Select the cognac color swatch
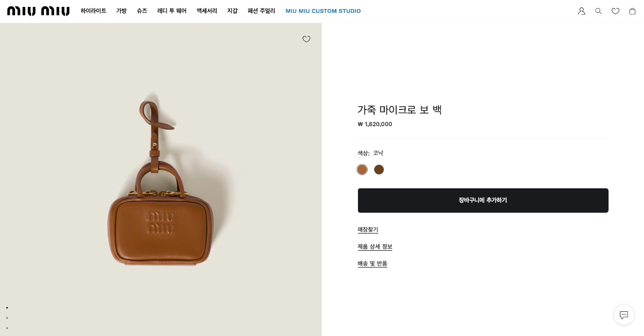 (x=362, y=170)
